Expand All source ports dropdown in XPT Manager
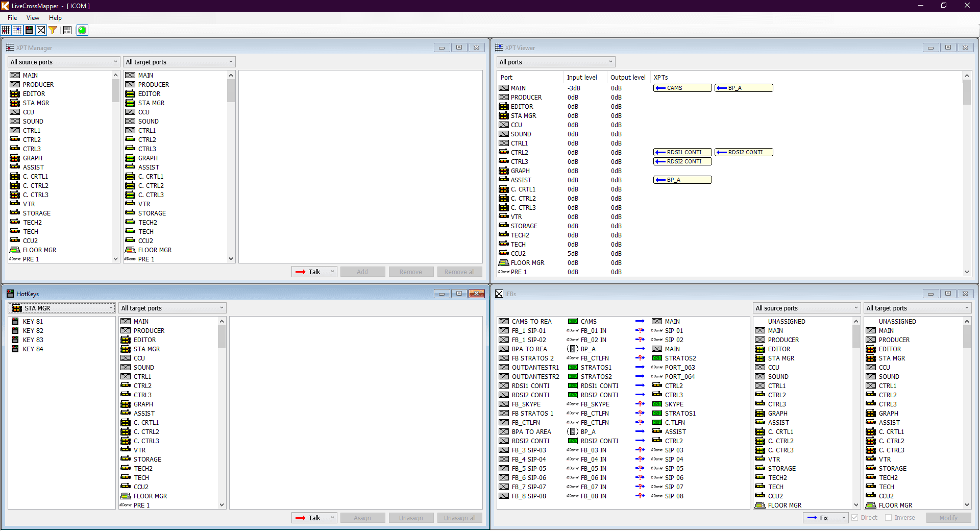The image size is (980, 531). 64,62
